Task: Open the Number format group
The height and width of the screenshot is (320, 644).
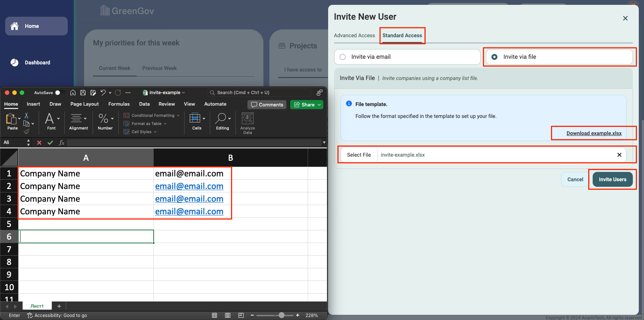Action: pyautogui.click(x=105, y=122)
